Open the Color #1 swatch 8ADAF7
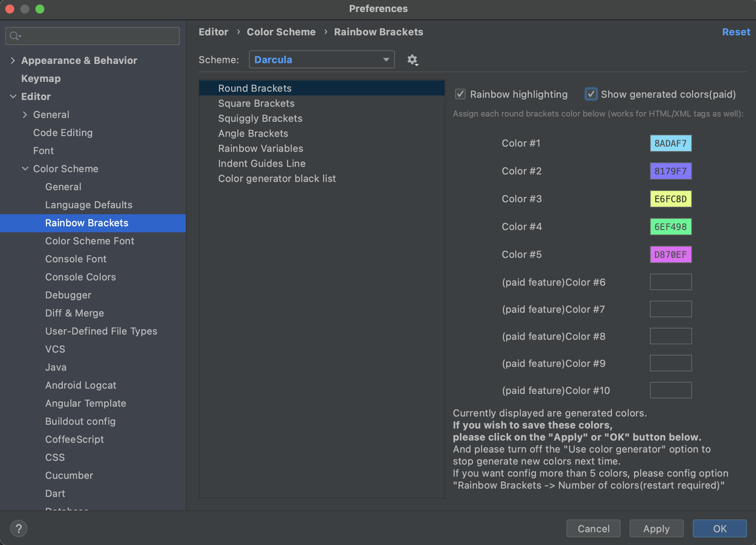 (x=671, y=143)
